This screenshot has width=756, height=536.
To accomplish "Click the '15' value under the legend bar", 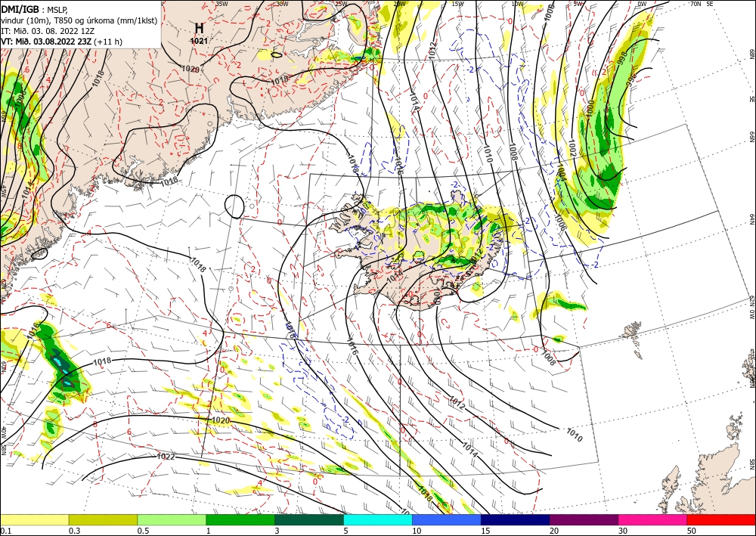I will [x=485, y=531].
